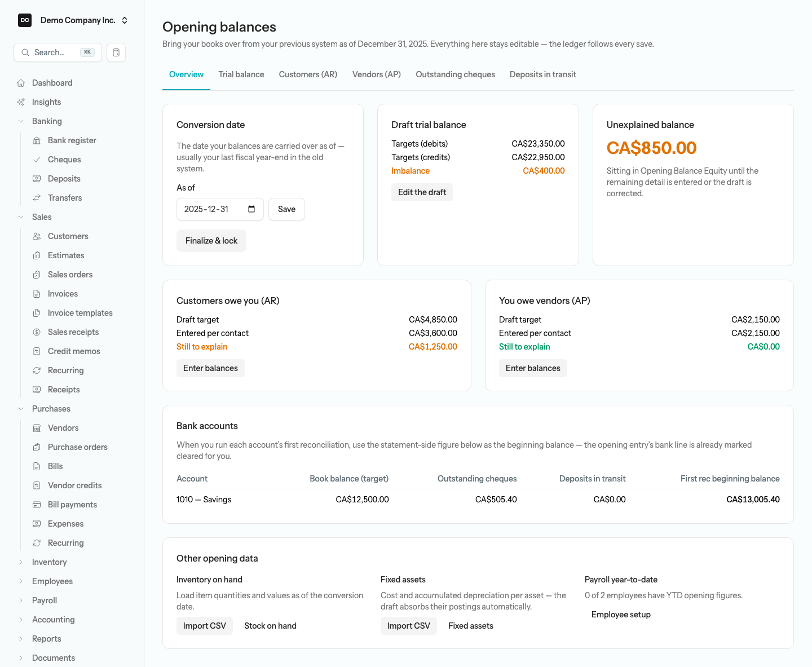Open the Vendors (AP) tab
This screenshot has height=667, width=812.
[x=377, y=74]
